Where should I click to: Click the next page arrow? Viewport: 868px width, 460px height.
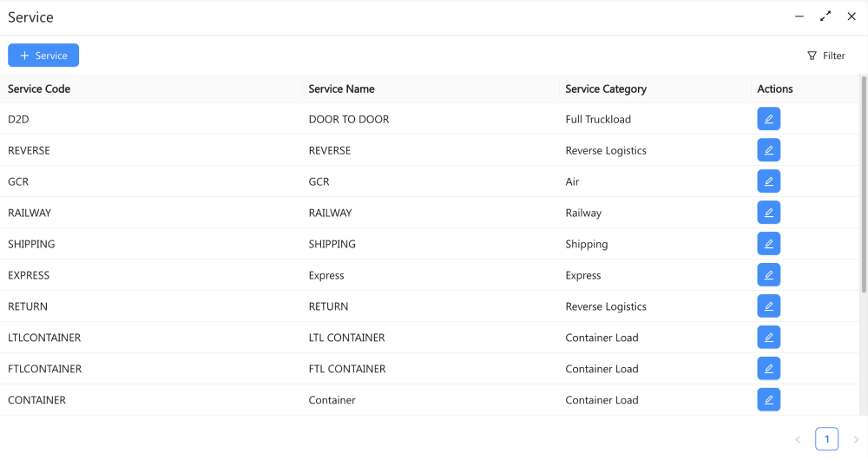tap(856, 440)
